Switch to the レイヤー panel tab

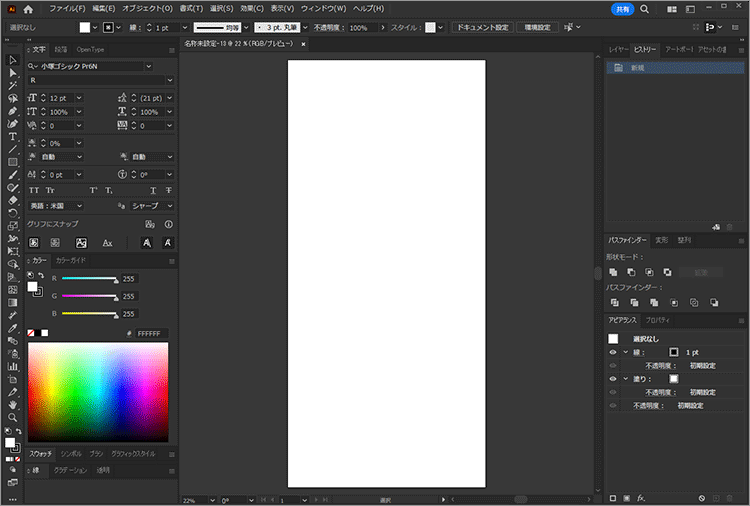point(620,49)
